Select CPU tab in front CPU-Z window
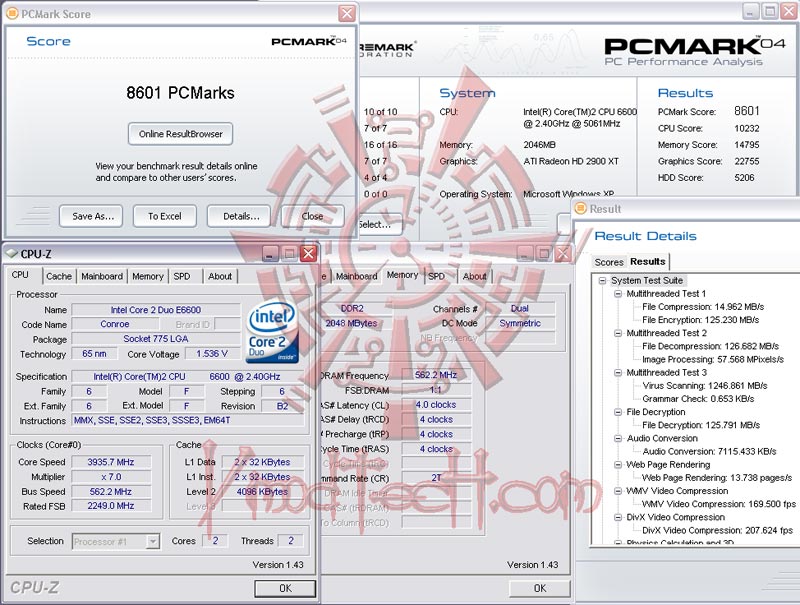 pos(20,275)
